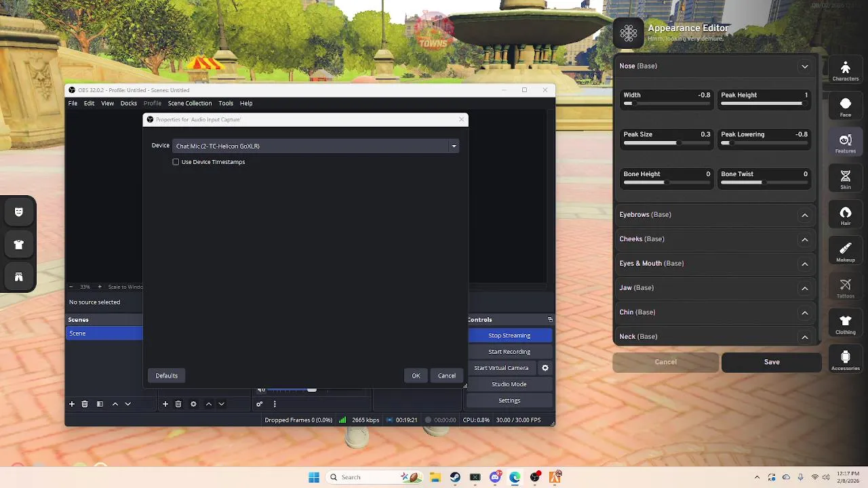Image resolution: width=868 pixels, height=488 pixels.
Task: Remove source with trash icon
Action: (x=178, y=404)
